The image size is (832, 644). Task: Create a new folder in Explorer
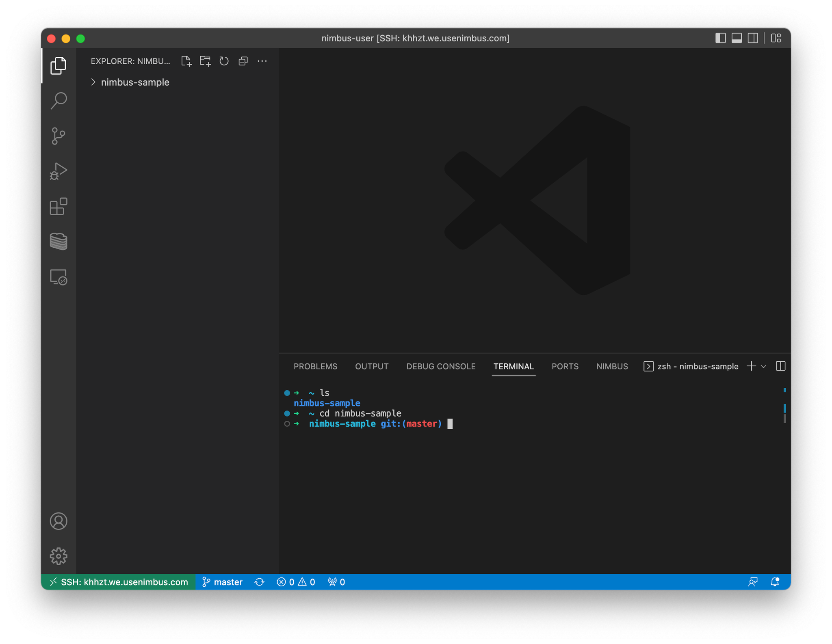(205, 61)
